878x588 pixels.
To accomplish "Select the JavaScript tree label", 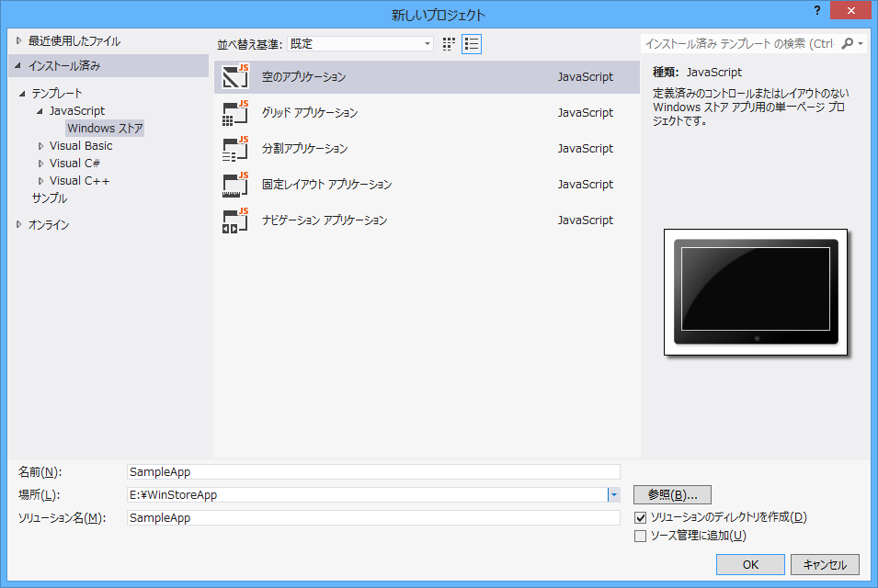I will [76, 111].
